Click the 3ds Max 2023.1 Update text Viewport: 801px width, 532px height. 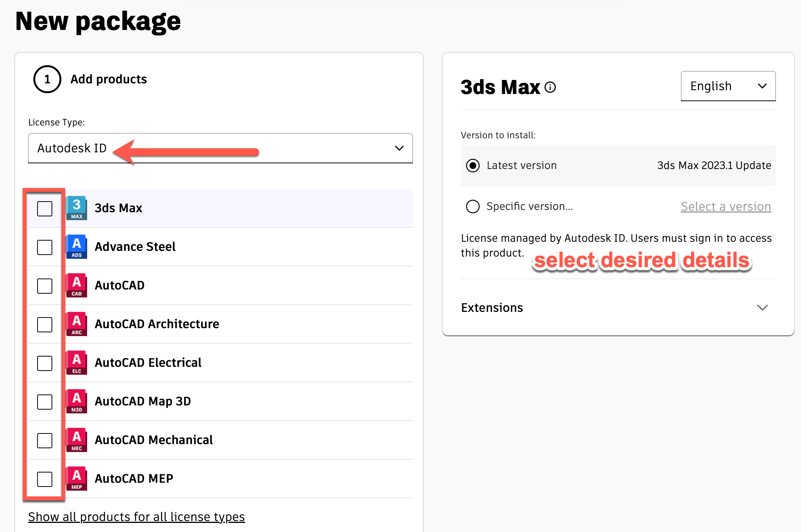coord(714,166)
